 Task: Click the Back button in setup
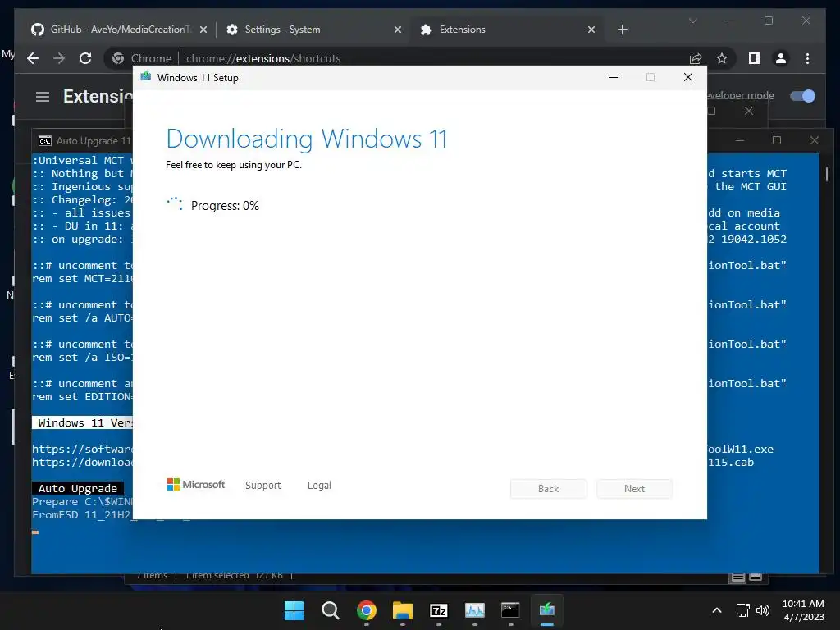(549, 489)
